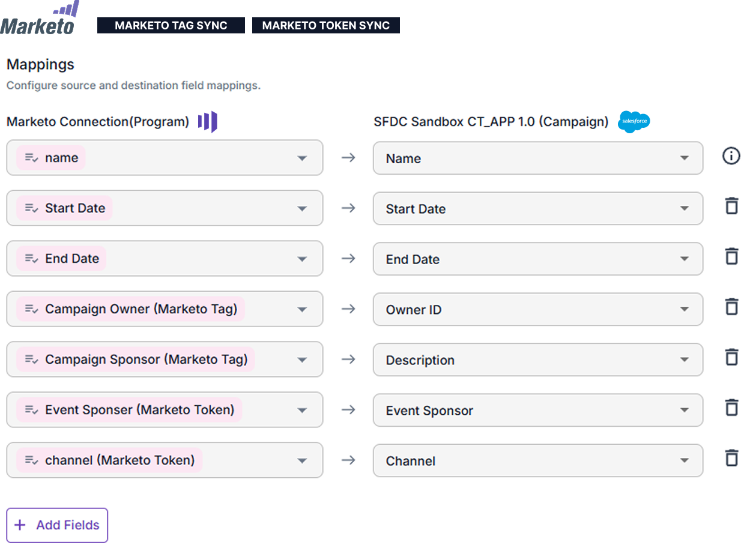Trash the Event Sponsor mapping row
This screenshot has width=756, height=551.
(731, 408)
